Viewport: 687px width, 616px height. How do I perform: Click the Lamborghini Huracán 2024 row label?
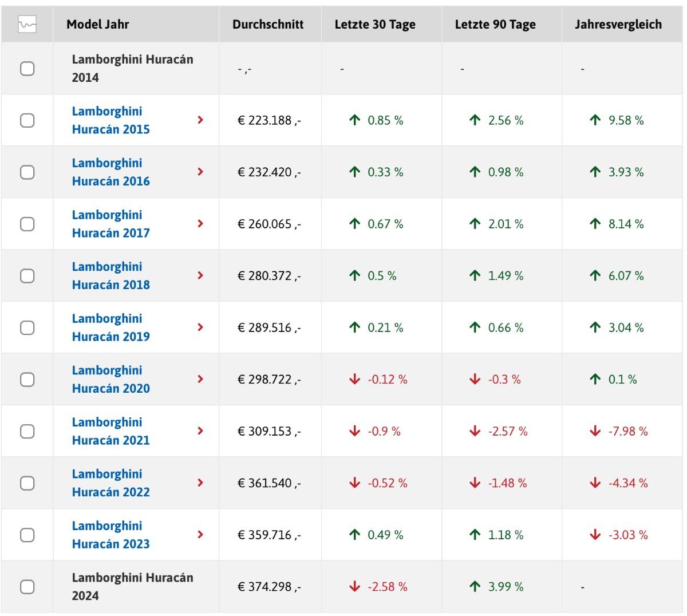pos(133,587)
